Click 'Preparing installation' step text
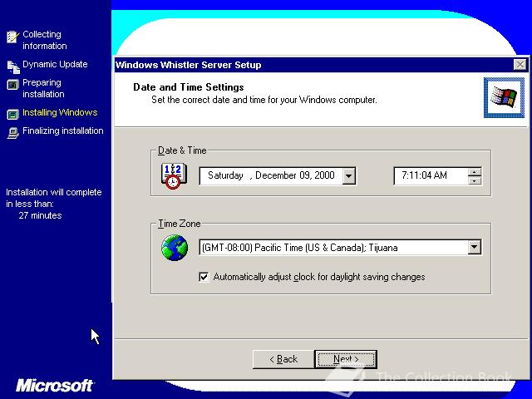The width and height of the screenshot is (532, 399). tap(43, 88)
